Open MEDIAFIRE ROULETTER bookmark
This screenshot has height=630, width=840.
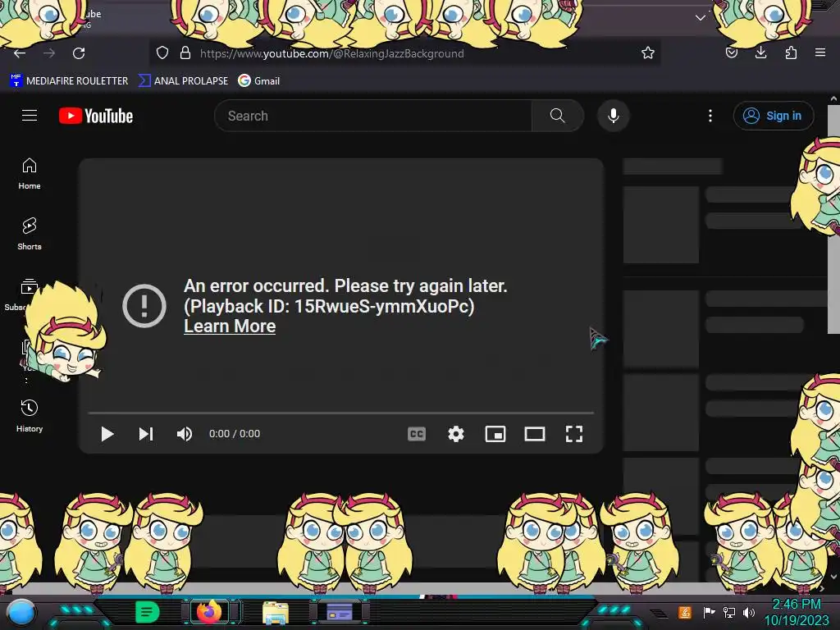click(69, 81)
